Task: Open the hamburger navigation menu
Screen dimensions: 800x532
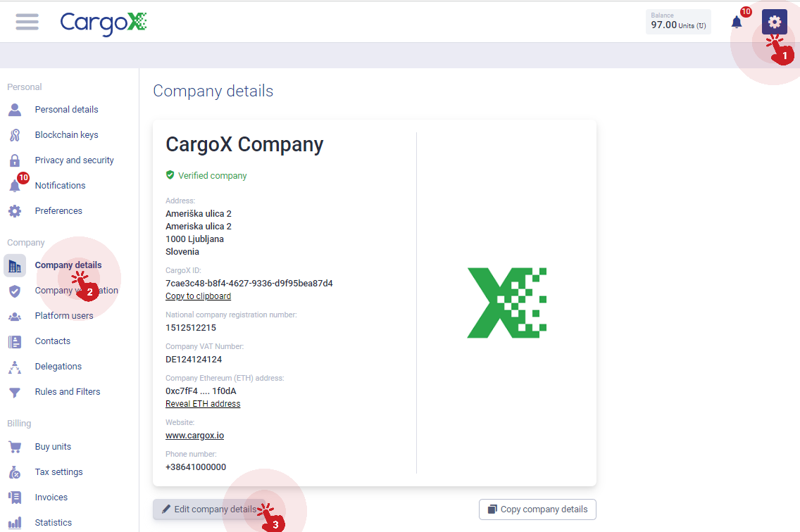Action: point(27,22)
